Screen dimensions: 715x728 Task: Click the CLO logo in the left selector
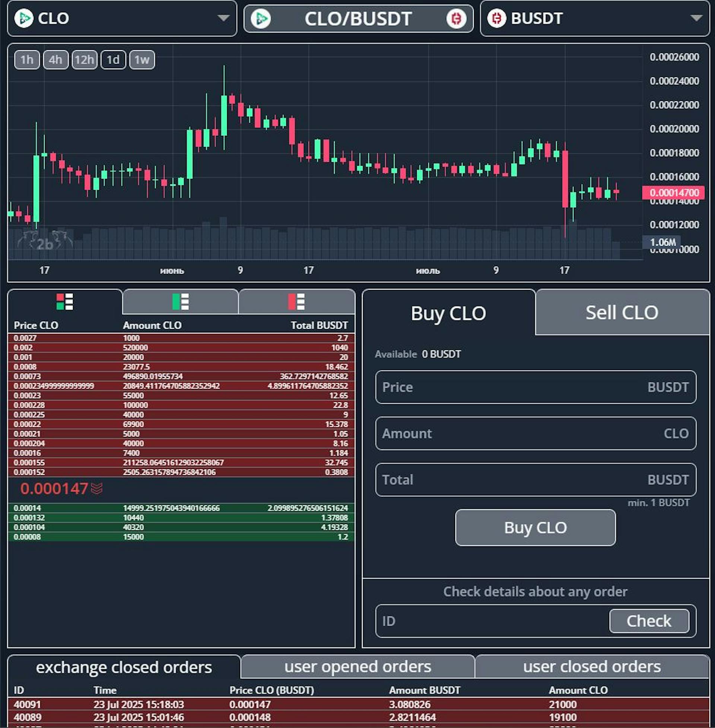pyautogui.click(x=24, y=18)
